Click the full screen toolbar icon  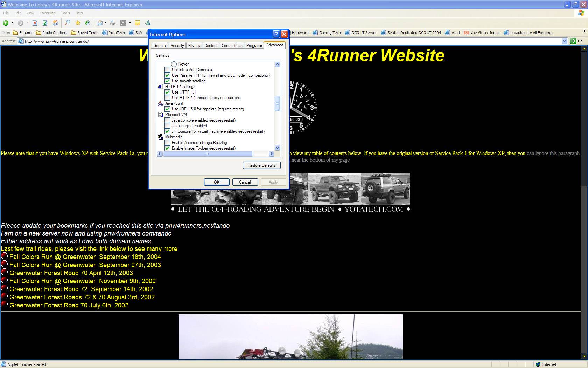pyautogui.click(x=123, y=23)
